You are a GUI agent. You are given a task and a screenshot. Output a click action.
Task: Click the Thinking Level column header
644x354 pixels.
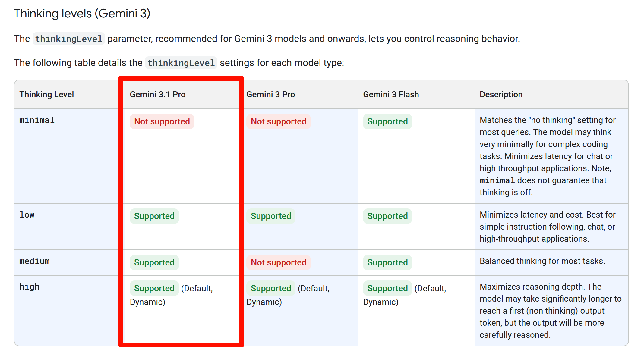[46, 95]
